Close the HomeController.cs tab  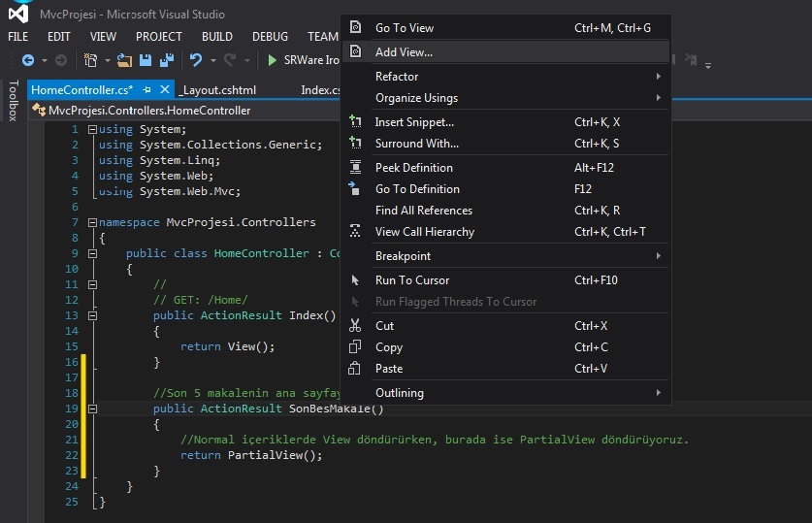tap(165, 89)
